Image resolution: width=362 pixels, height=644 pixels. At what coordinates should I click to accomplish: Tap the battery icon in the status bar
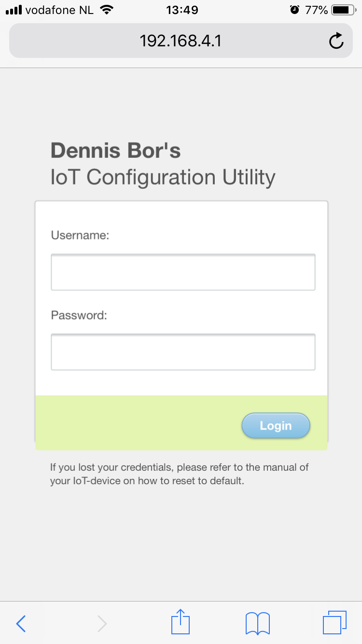(x=344, y=10)
